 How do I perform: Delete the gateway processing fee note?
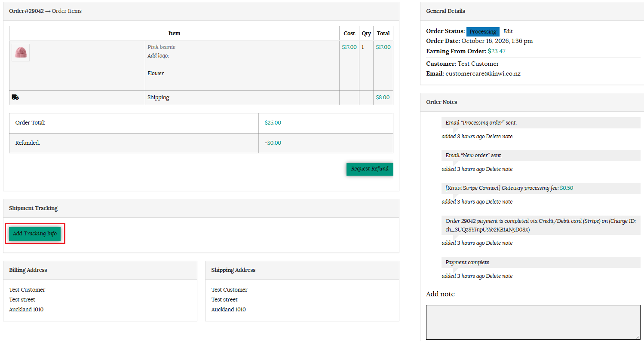tap(499, 202)
